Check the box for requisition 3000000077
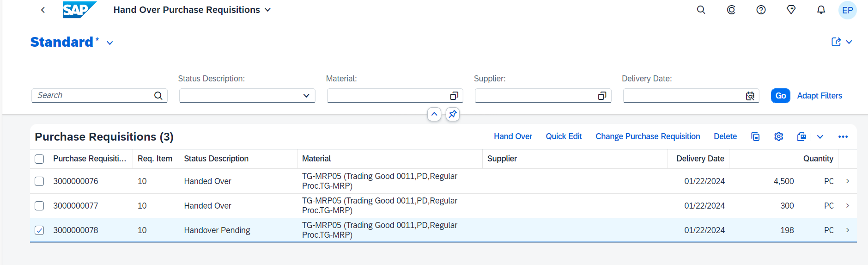This screenshot has height=265, width=868. coord(39,206)
